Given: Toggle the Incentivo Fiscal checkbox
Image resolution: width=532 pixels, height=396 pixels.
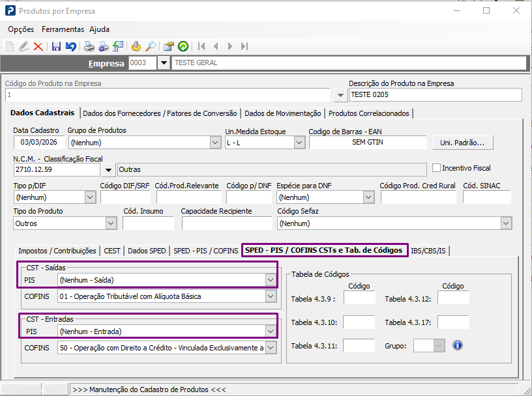Looking at the screenshot, I should [x=436, y=168].
